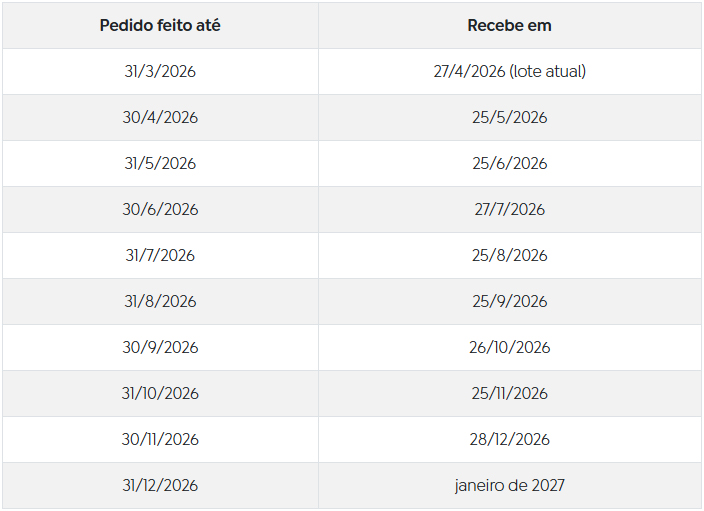The width and height of the screenshot is (704, 511).
Task: Click the 'Recebe em' column header
Action: pos(510,26)
